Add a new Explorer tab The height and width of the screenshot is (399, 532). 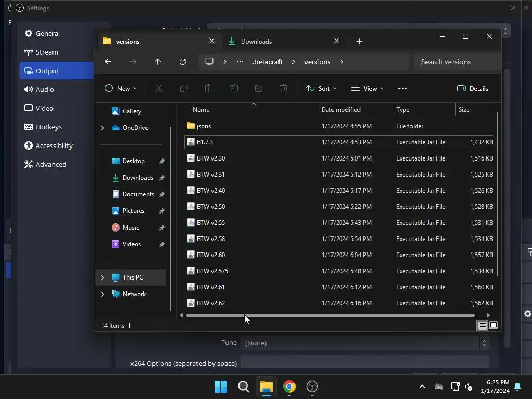click(360, 42)
